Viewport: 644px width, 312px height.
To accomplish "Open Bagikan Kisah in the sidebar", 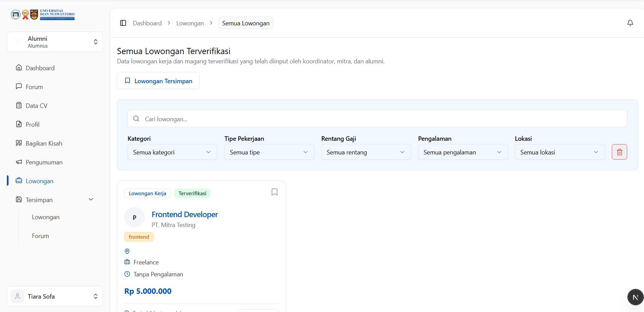I will [55, 143].
